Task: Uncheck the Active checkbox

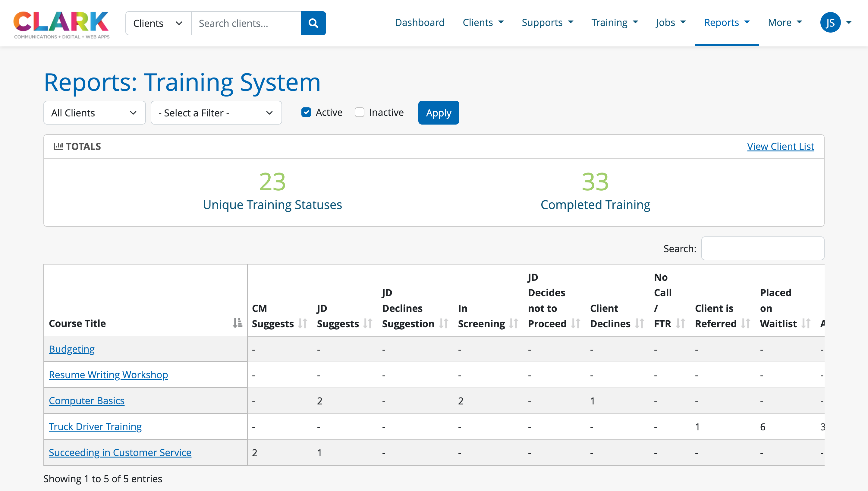Action: pyautogui.click(x=306, y=112)
